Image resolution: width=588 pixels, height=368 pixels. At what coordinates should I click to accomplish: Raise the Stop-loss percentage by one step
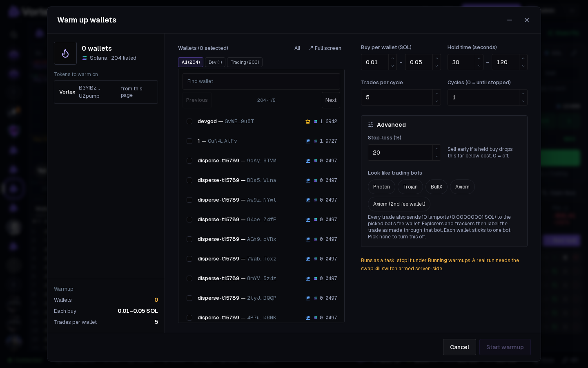click(x=437, y=149)
